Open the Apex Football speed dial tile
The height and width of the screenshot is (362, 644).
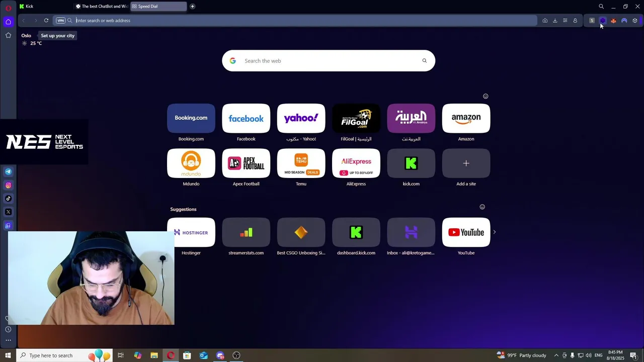(x=246, y=163)
